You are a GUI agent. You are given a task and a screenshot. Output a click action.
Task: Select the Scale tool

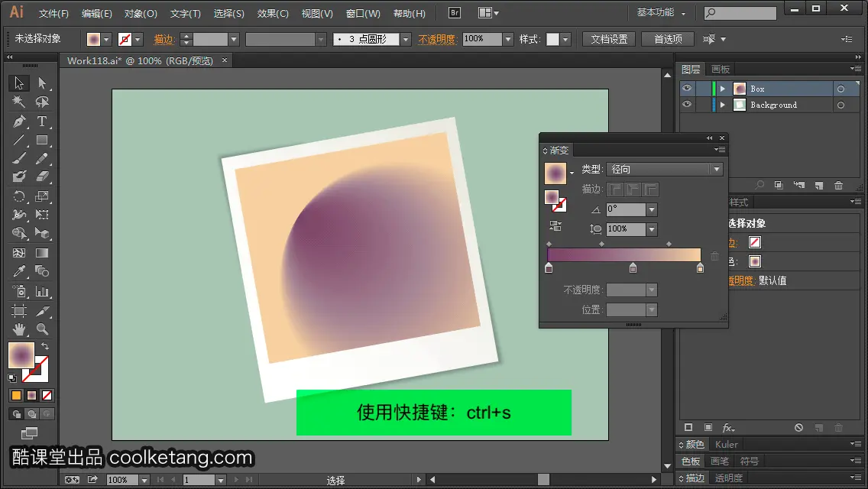point(42,196)
